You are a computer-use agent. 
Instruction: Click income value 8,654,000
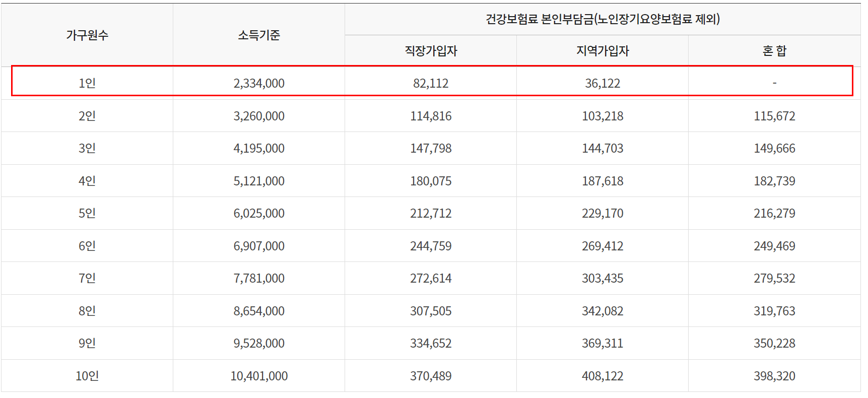click(259, 311)
